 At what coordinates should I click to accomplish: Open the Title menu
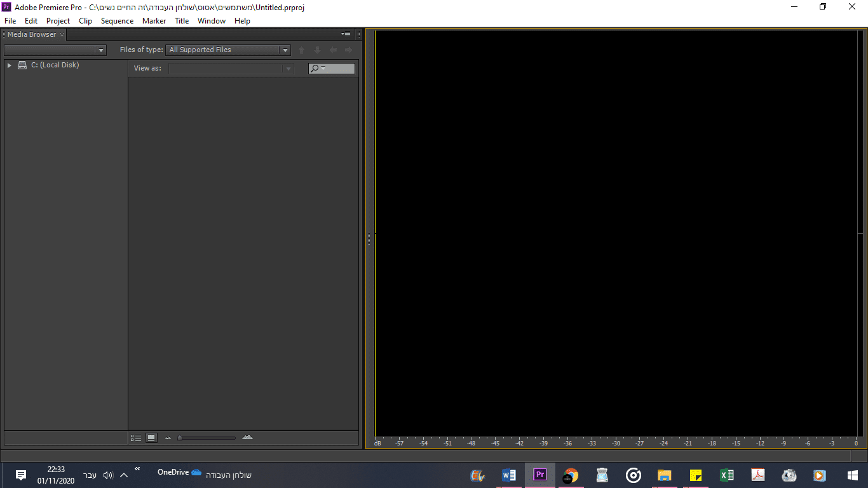pos(182,21)
